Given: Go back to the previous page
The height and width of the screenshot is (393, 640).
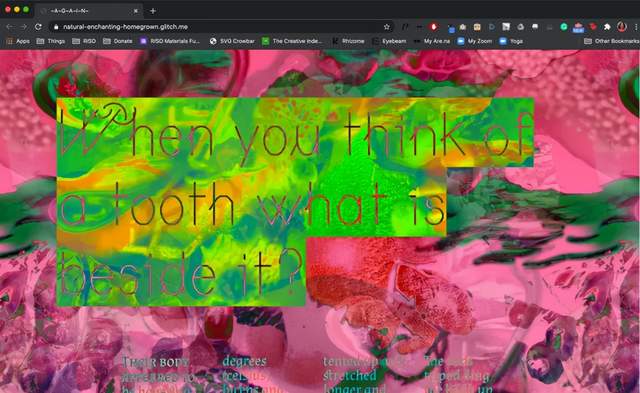Looking at the screenshot, I should tap(9, 27).
